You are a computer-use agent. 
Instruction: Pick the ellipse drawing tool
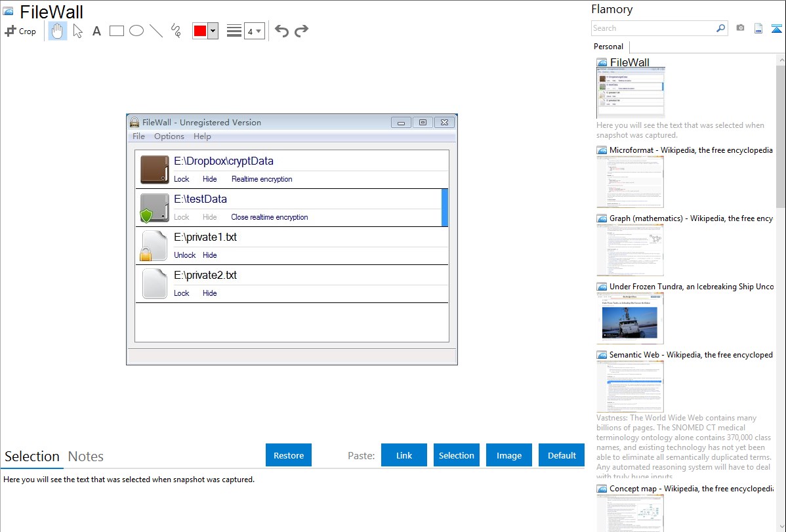pos(136,31)
